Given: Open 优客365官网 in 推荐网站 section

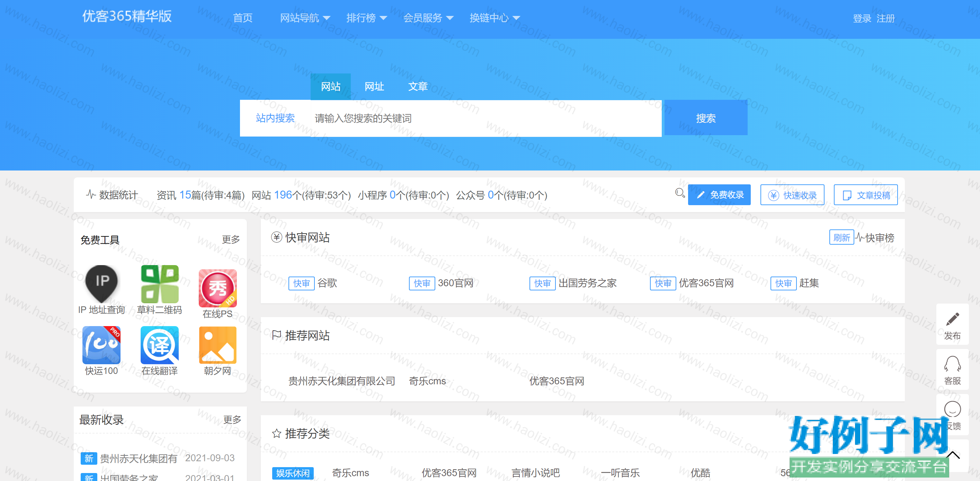Looking at the screenshot, I should [x=557, y=381].
